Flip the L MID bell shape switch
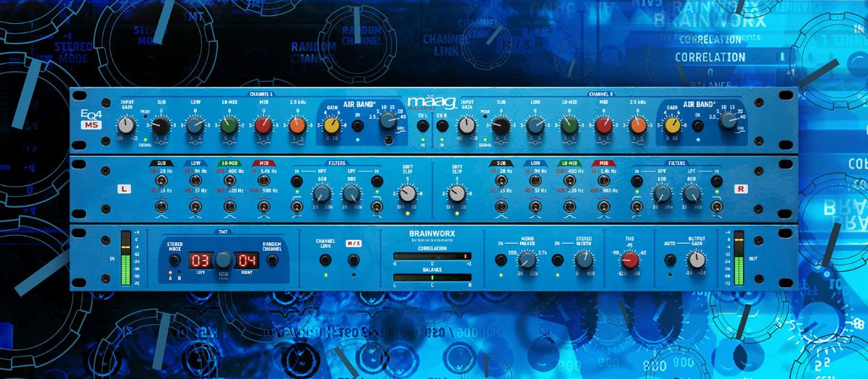868x379 pixels. click(263, 208)
